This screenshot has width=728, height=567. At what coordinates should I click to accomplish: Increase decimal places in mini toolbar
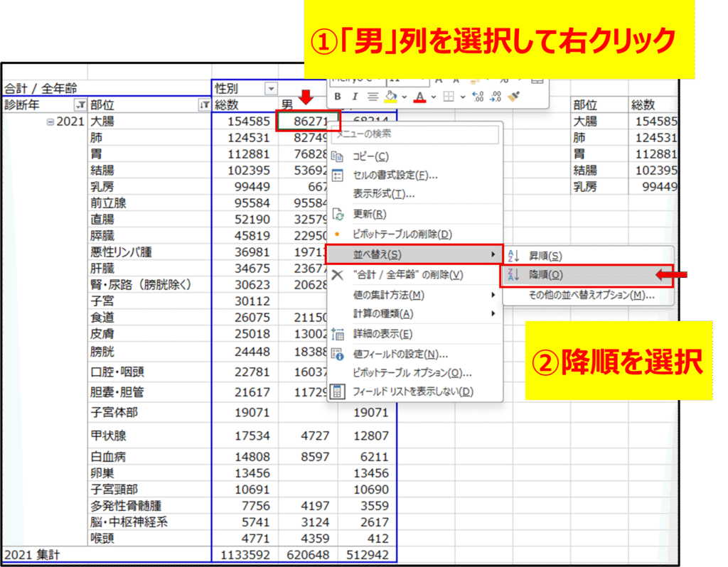478,97
